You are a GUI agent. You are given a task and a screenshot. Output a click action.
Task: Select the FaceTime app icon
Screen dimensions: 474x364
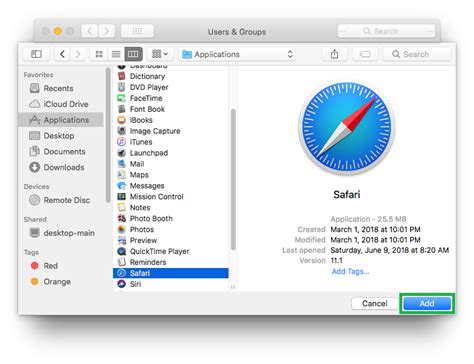(122, 98)
